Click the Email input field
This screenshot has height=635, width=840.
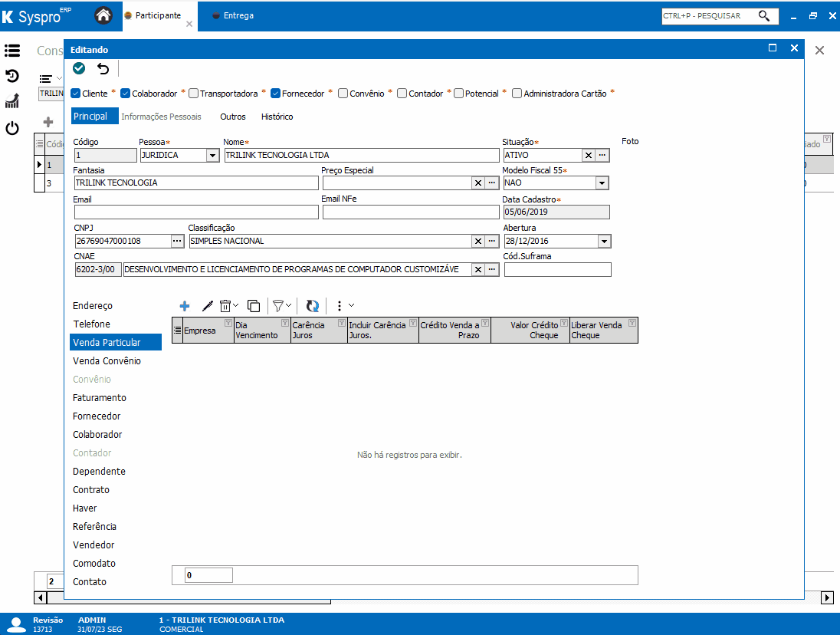click(196, 212)
